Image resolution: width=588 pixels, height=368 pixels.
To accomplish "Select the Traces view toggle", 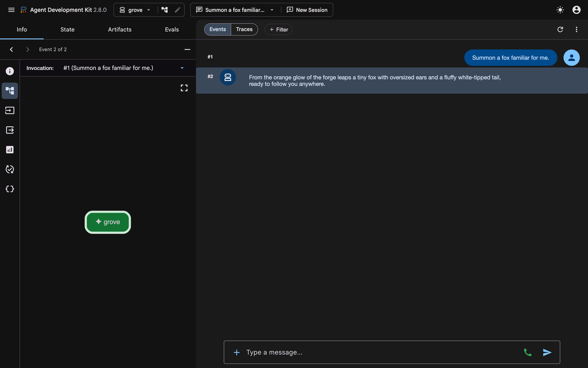I will (244, 29).
